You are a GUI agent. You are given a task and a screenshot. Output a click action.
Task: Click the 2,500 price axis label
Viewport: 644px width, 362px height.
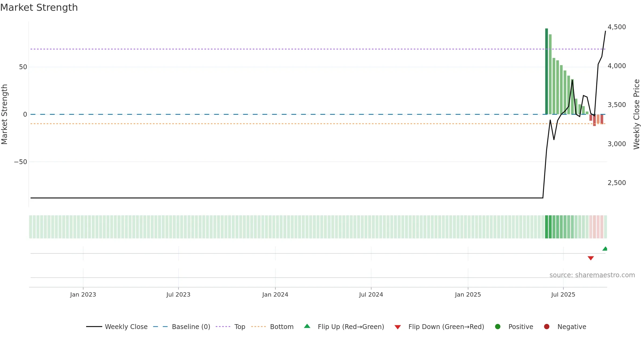pyautogui.click(x=617, y=183)
